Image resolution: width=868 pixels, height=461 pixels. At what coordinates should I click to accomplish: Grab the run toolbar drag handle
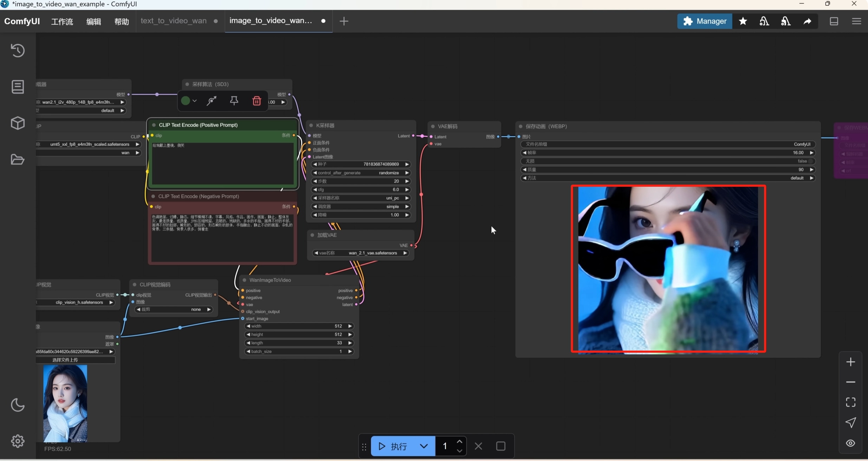tap(364, 447)
